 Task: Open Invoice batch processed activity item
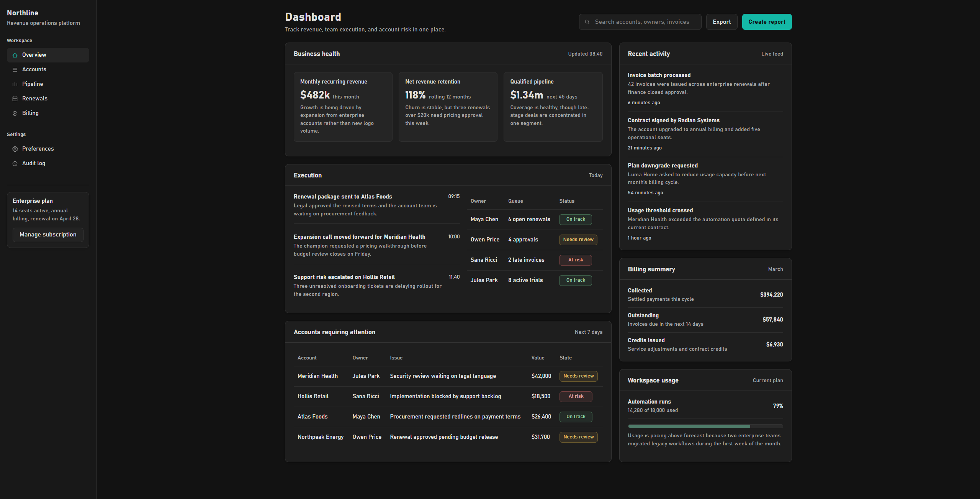click(x=659, y=75)
